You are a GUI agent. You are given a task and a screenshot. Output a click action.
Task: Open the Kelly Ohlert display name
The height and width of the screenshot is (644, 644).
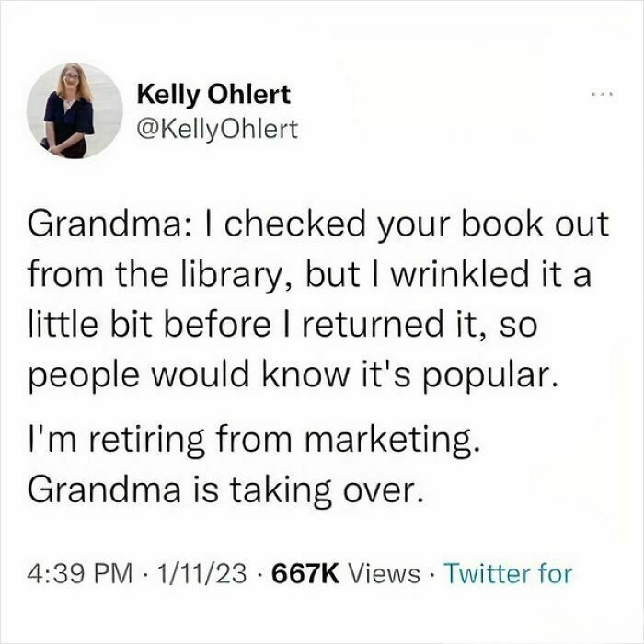(x=213, y=96)
